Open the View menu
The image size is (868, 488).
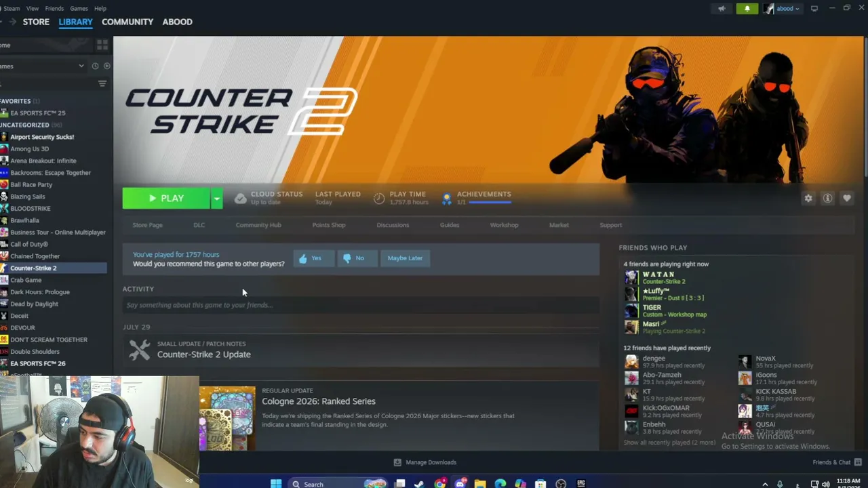[32, 9]
